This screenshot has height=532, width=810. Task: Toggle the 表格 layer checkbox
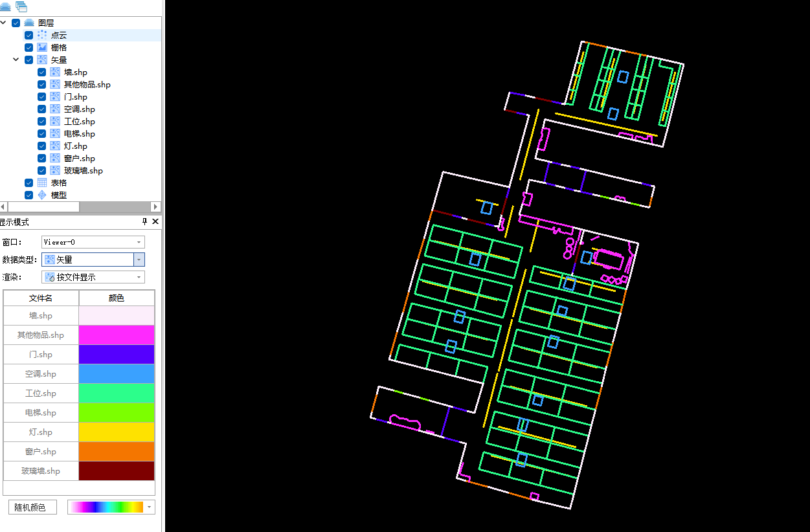[x=29, y=183]
